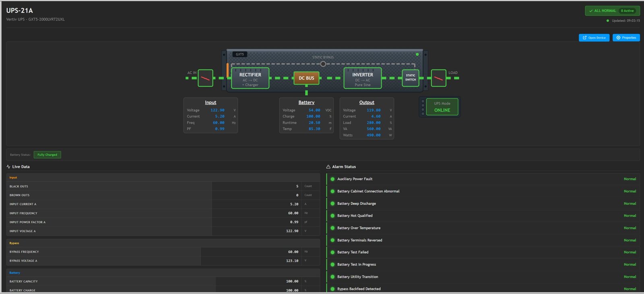Open the device with Open Device button
This screenshot has height=294, width=644.
pyautogui.click(x=594, y=38)
